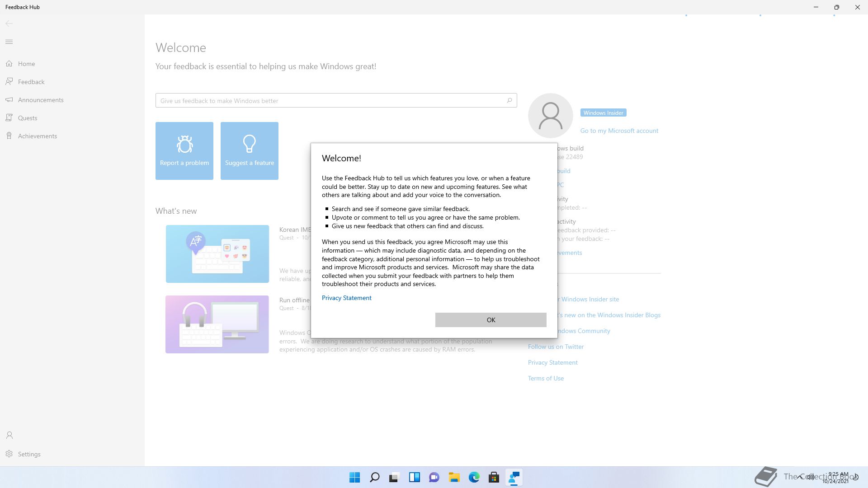Open Windows Insider Blogs link
This screenshot has width=868, height=488.
(x=608, y=315)
